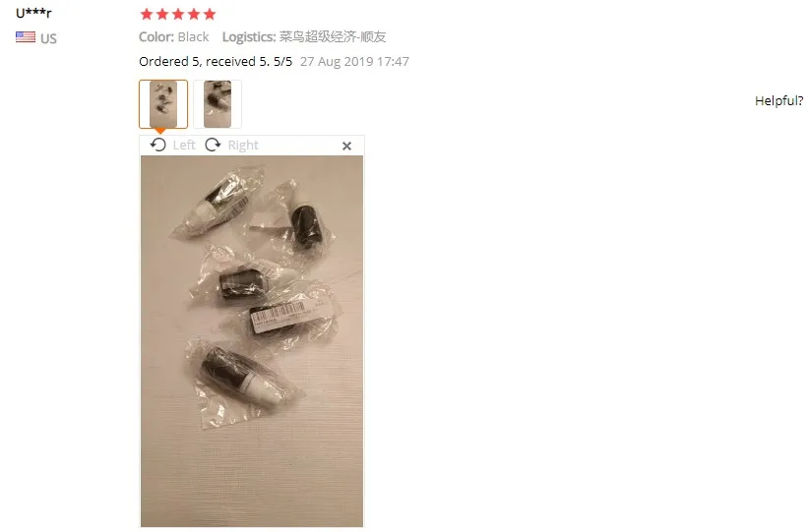Select the first review photo thumbnail
Screen dimensions: 807x532
coord(163,104)
